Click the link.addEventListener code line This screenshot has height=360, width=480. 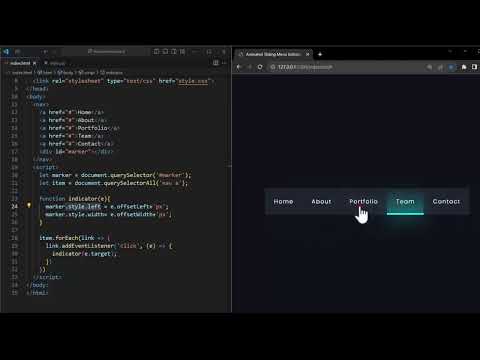(x=109, y=246)
